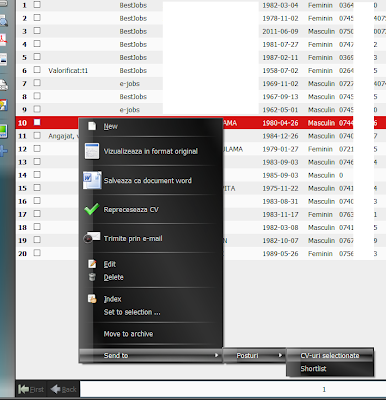386x400 pixels.
Task: Choose Move to archive menu entry
Action: point(128,334)
